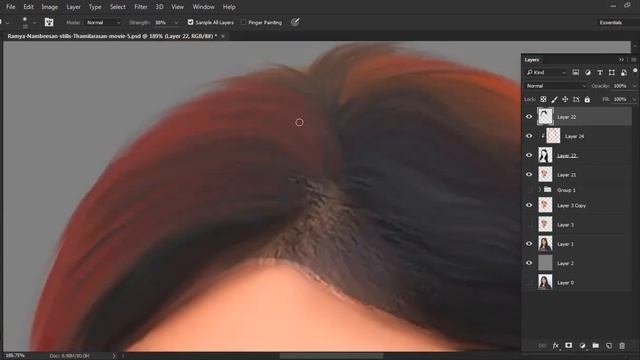This screenshot has height=360, width=640.
Task: Open the Fill dropdown arrow
Action: coord(634,99)
